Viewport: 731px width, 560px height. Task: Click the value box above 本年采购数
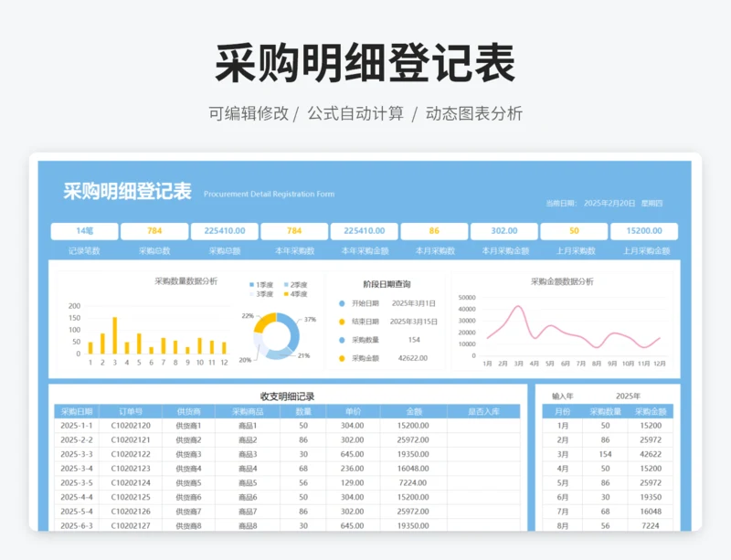pos(294,231)
